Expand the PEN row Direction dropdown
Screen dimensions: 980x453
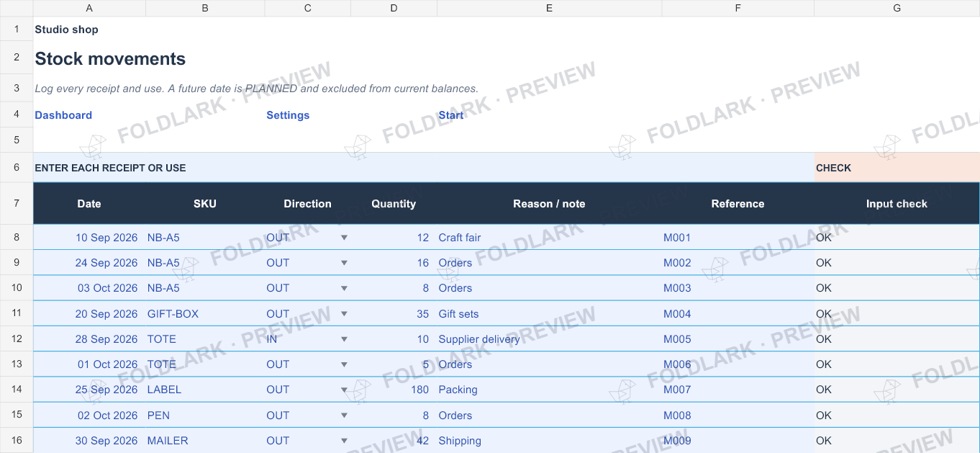[344, 416]
